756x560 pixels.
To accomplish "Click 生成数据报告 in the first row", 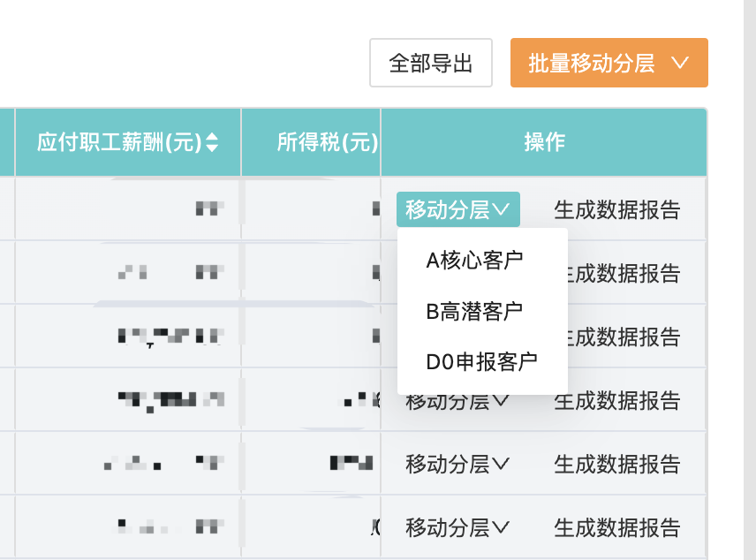I will pos(616,210).
